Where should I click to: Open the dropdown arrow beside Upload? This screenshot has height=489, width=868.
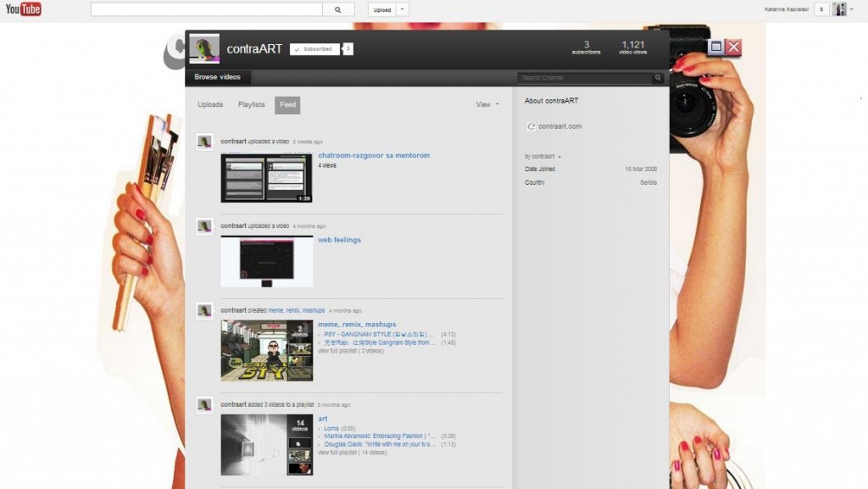click(403, 9)
